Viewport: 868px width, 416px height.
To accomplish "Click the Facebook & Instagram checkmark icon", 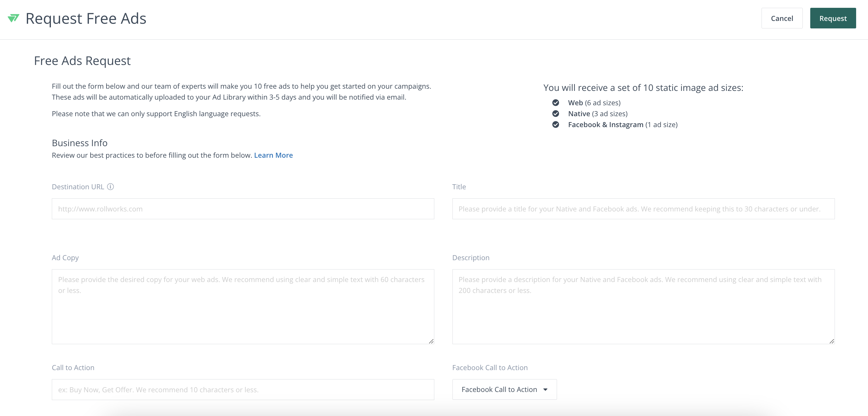I will point(556,125).
